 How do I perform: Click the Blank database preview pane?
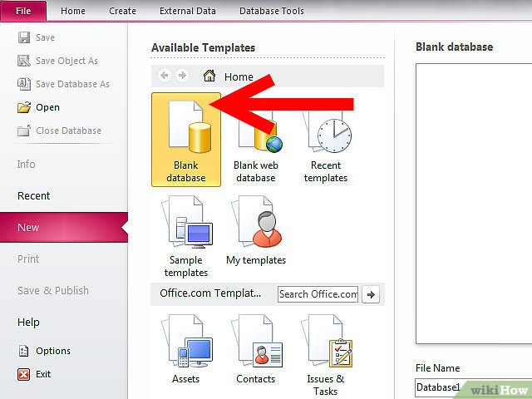tap(474, 204)
